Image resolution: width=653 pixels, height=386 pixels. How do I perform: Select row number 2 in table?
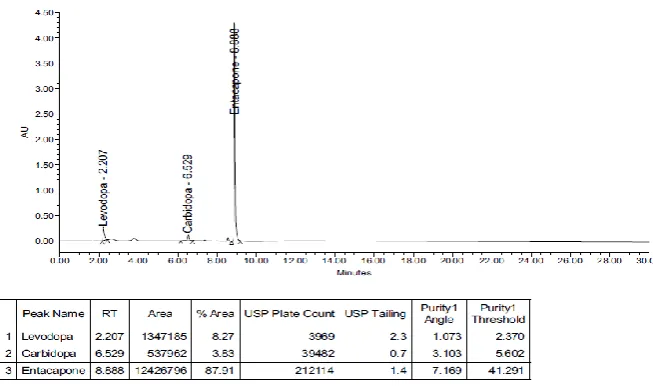click(9, 354)
